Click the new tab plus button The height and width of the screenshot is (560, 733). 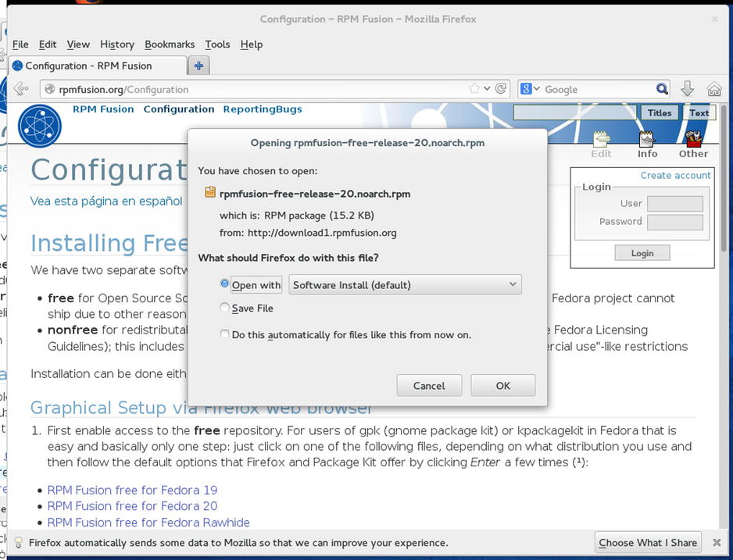coord(198,66)
